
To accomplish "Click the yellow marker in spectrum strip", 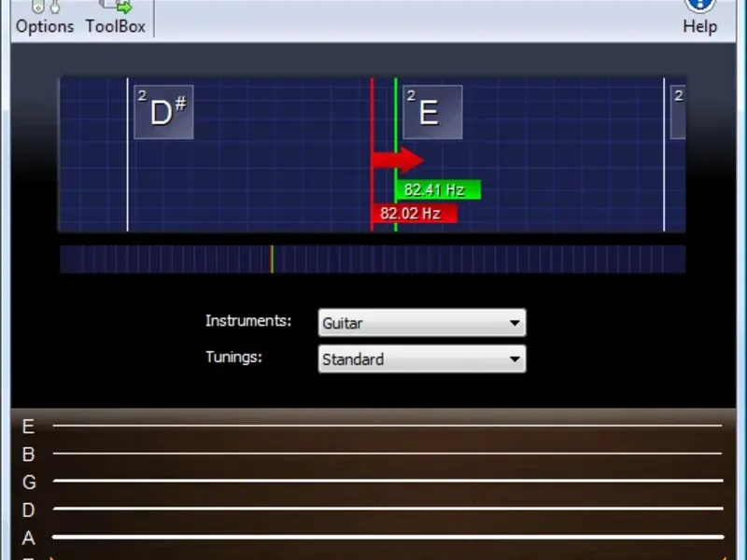I will click(272, 259).
